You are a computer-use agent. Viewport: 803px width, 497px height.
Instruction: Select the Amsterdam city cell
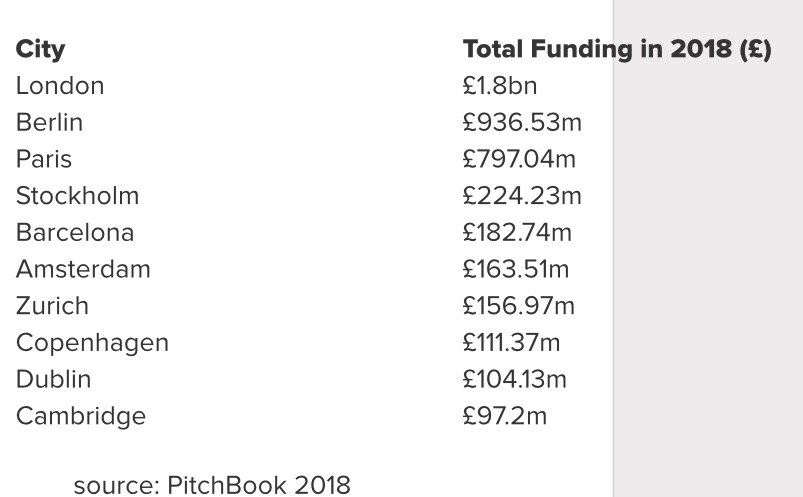[83, 269]
